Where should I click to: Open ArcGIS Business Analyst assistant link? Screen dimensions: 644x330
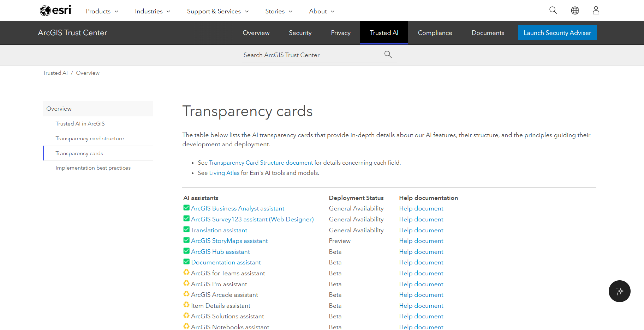238,208
